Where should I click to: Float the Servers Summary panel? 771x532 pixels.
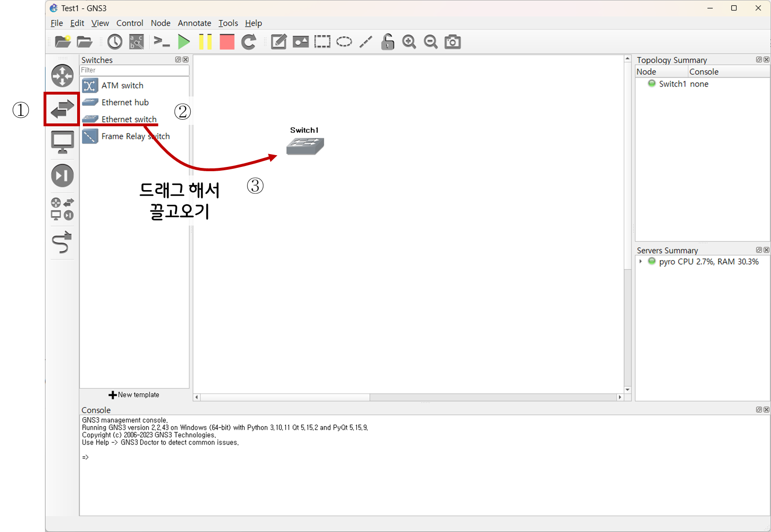point(759,250)
